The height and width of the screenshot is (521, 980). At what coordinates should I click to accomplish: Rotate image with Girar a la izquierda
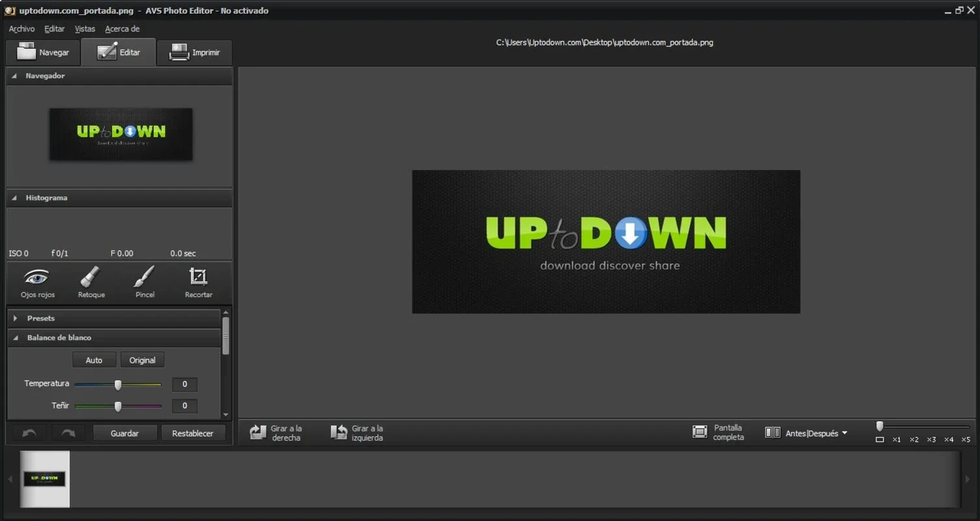click(357, 433)
